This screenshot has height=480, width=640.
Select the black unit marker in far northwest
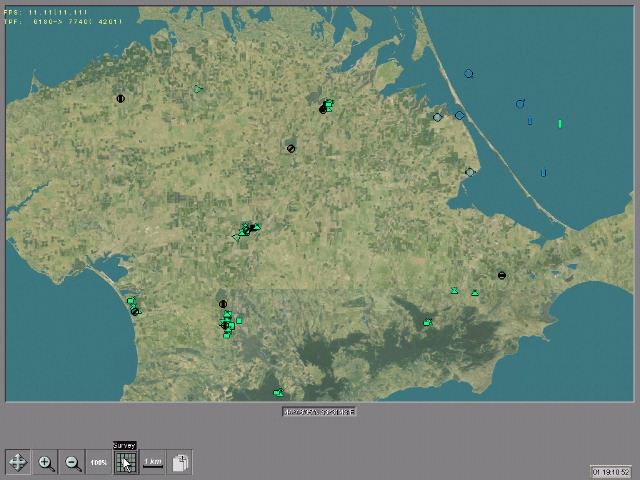[x=121, y=99]
